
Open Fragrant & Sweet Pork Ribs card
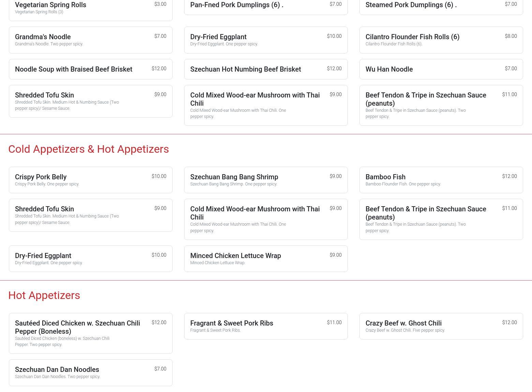coord(266,326)
